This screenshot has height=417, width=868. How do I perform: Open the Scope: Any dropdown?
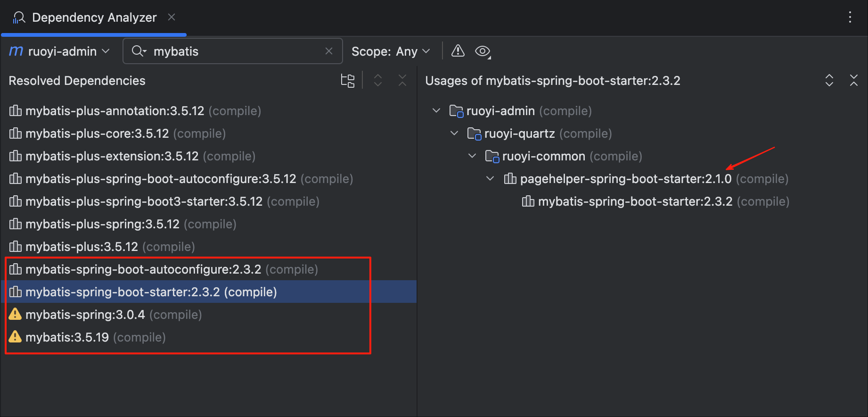[x=391, y=51]
